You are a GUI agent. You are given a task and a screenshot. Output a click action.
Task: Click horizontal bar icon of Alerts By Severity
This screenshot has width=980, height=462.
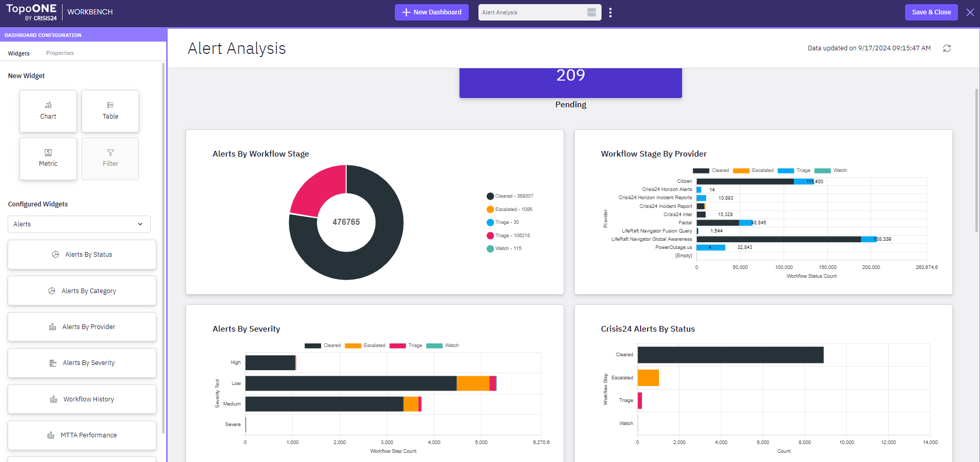click(53, 363)
